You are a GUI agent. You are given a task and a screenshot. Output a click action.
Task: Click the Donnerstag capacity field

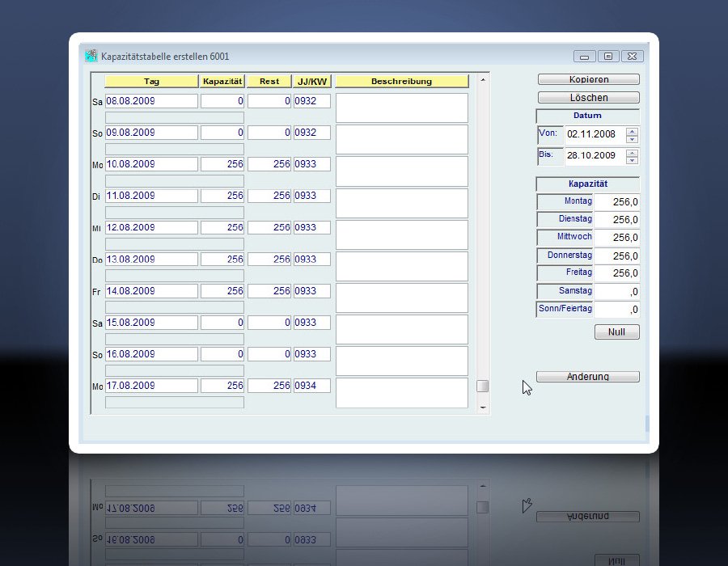(x=616, y=256)
